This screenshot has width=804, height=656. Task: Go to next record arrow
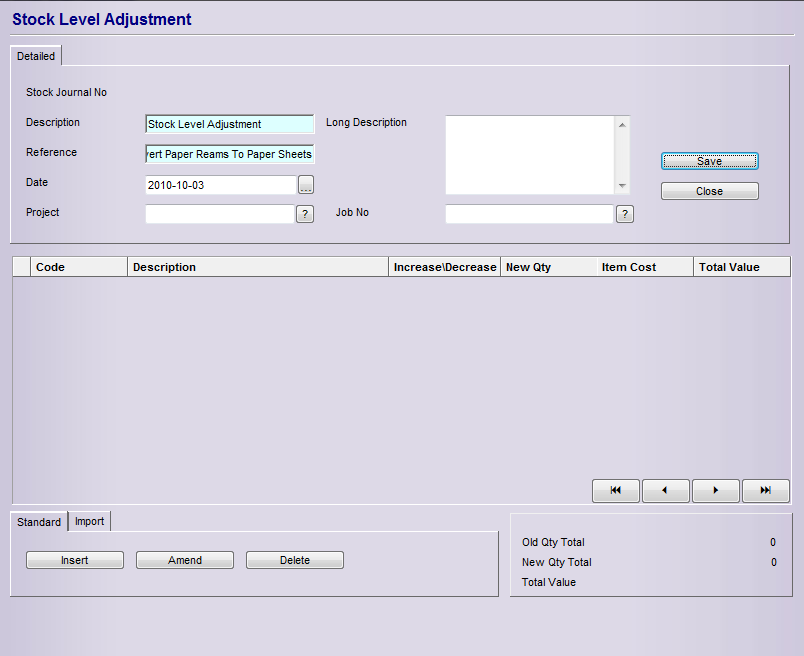[715, 491]
